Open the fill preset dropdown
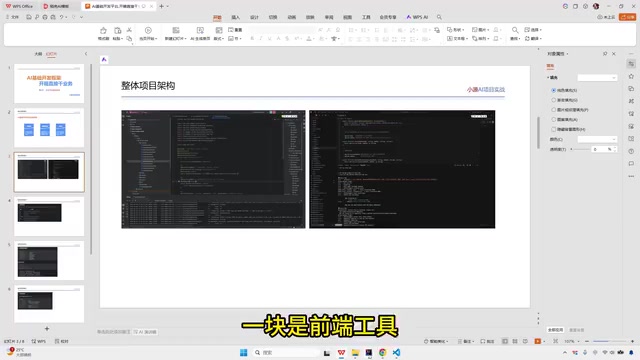640x360 pixels. pyautogui.click(x=597, y=78)
